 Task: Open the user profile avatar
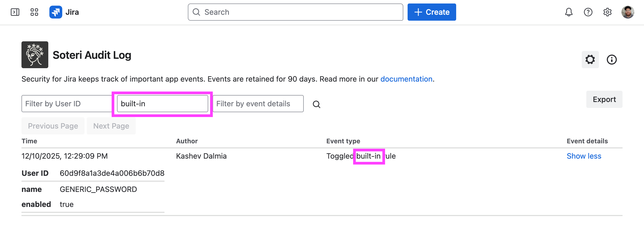(628, 12)
